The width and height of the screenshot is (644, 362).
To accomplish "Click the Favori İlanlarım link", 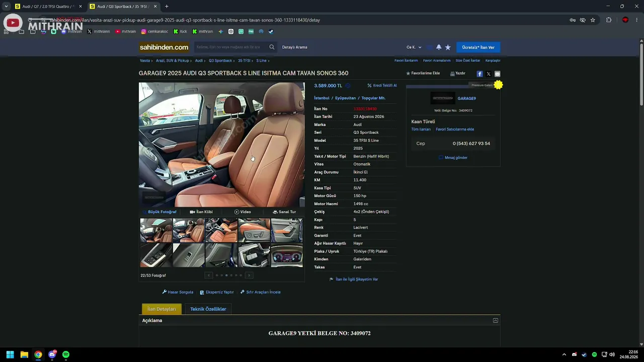I will pyautogui.click(x=406, y=60).
